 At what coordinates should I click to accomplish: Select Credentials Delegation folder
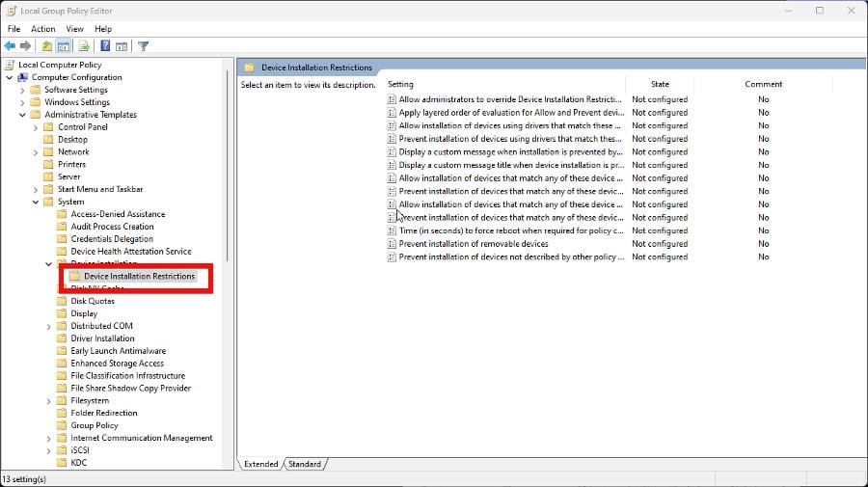pyautogui.click(x=112, y=239)
